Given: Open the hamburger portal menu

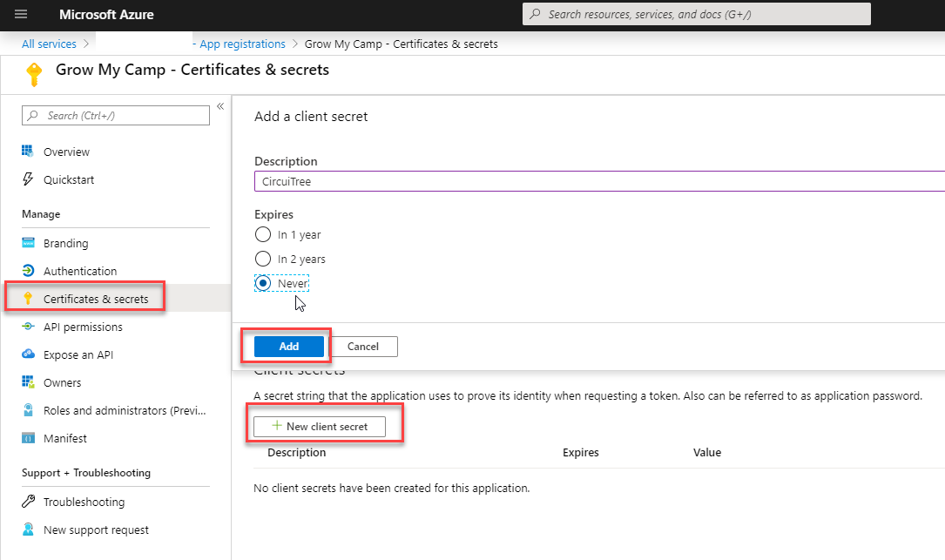Looking at the screenshot, I should click(21, 14).
